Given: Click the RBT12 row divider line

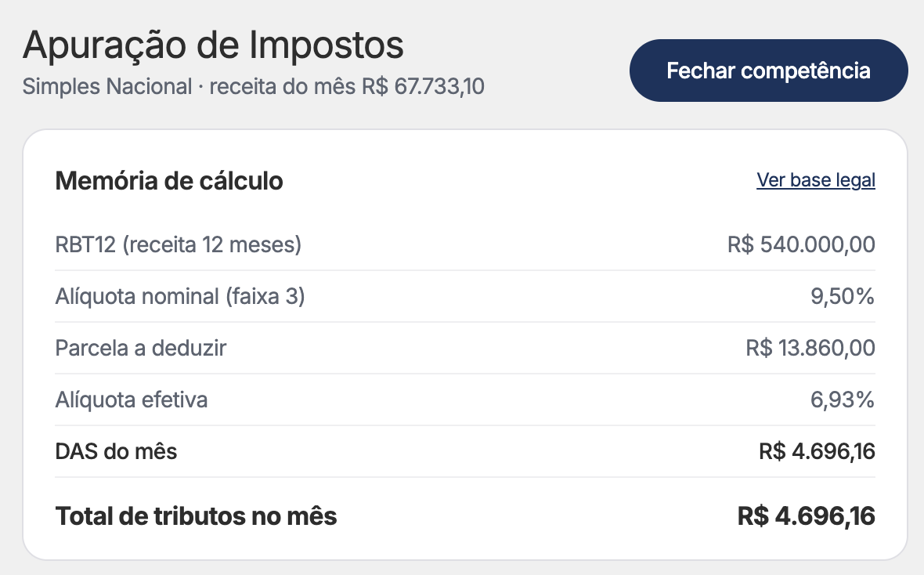Looking at the screenshot, I should (x=465, y=270).
